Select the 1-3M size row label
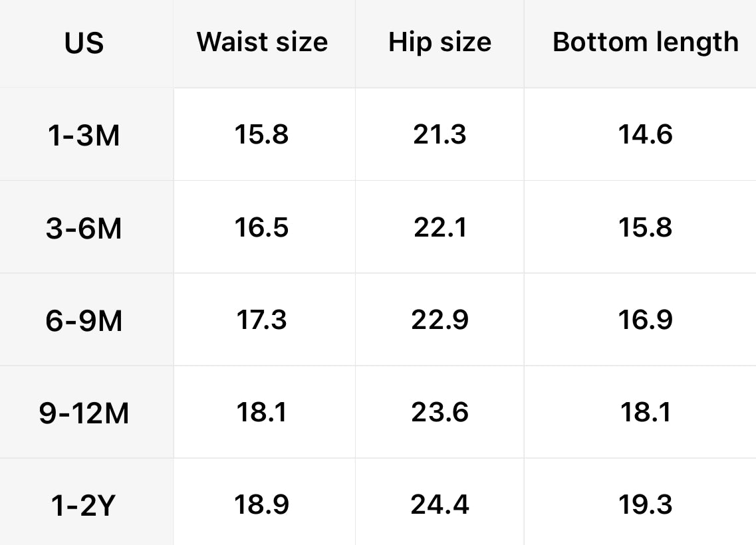Viewport: 756px width, 545px height. 84,136
